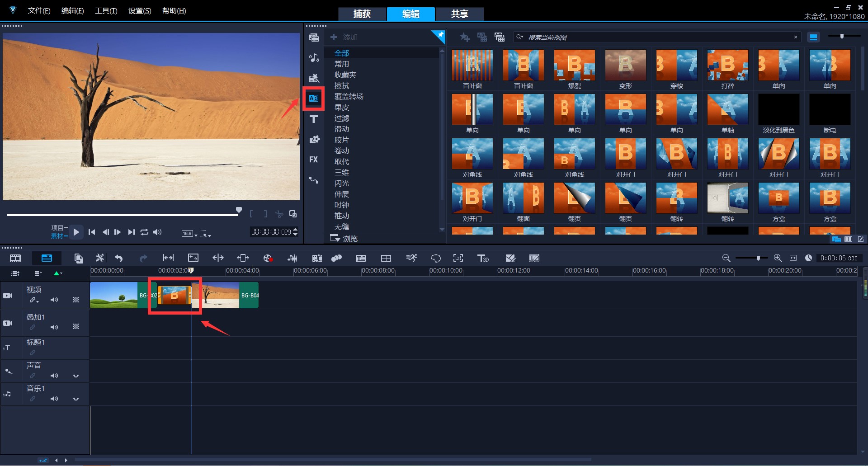The image size is (868, 466).
Task: Mute the 视频 track audio
Action: tap(54, 300)
